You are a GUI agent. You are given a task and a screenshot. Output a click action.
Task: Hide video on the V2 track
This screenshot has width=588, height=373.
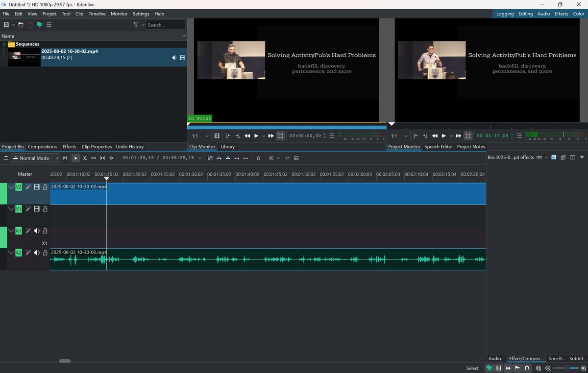point(36,187)
